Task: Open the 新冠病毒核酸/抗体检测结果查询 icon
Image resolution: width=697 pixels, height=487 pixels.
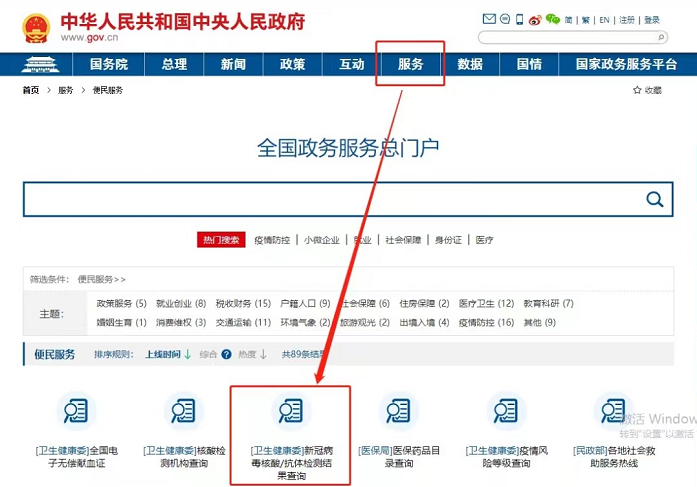Action: tap(291, 411)
